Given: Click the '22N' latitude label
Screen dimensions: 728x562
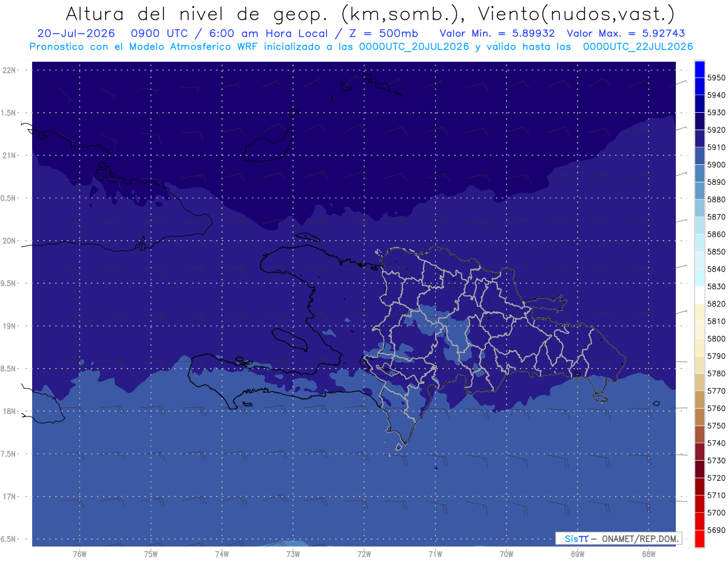Looking at the screenshot, I should [x=9, y=70].
